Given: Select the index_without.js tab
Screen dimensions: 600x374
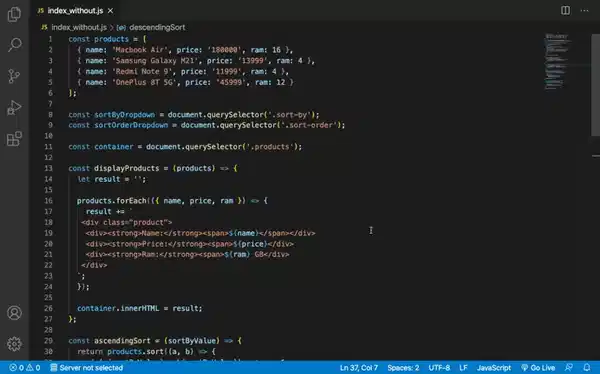Looking at the screenshot, I should coord(75,11).
